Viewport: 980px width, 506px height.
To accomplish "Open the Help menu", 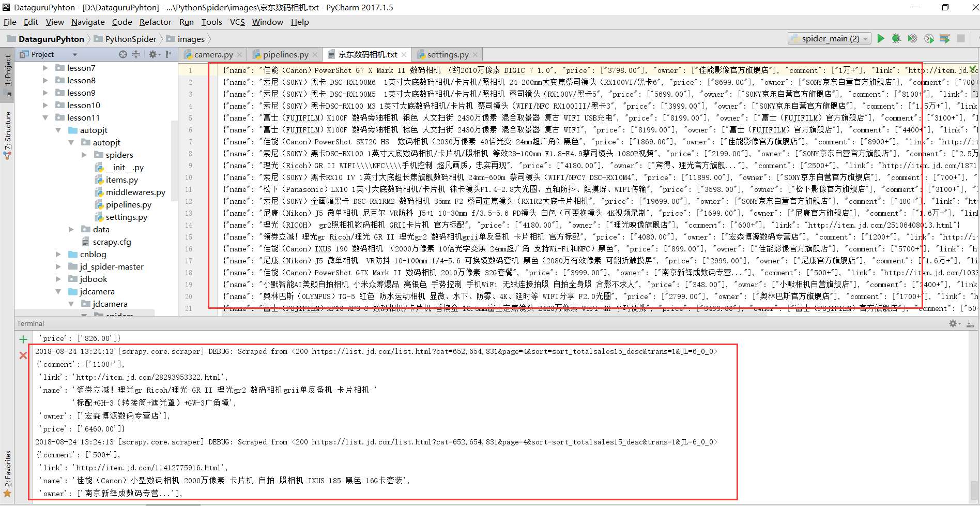I will 300,22.
